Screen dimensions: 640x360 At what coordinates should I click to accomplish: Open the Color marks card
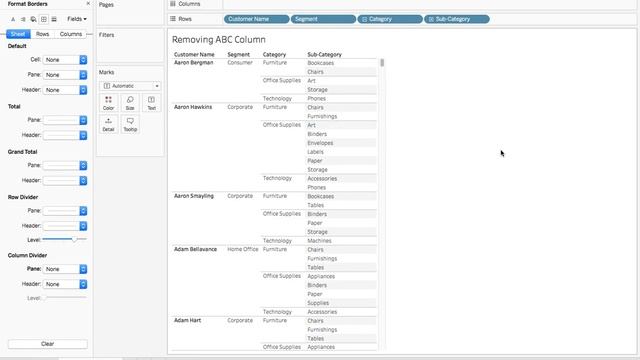(x=109, y=103)
